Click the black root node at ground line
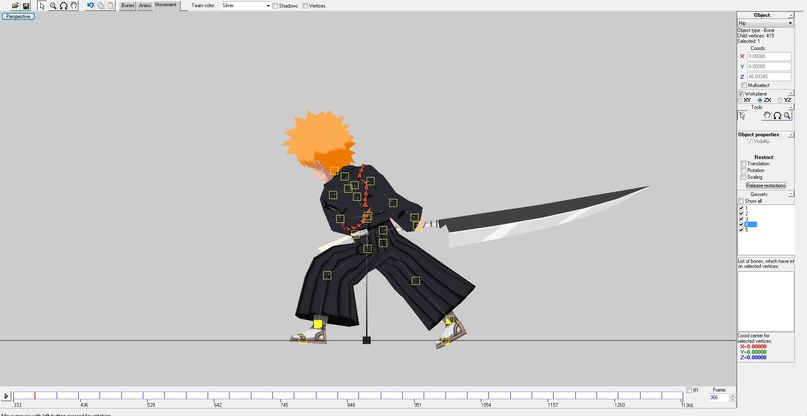 (x=366, y=340)
